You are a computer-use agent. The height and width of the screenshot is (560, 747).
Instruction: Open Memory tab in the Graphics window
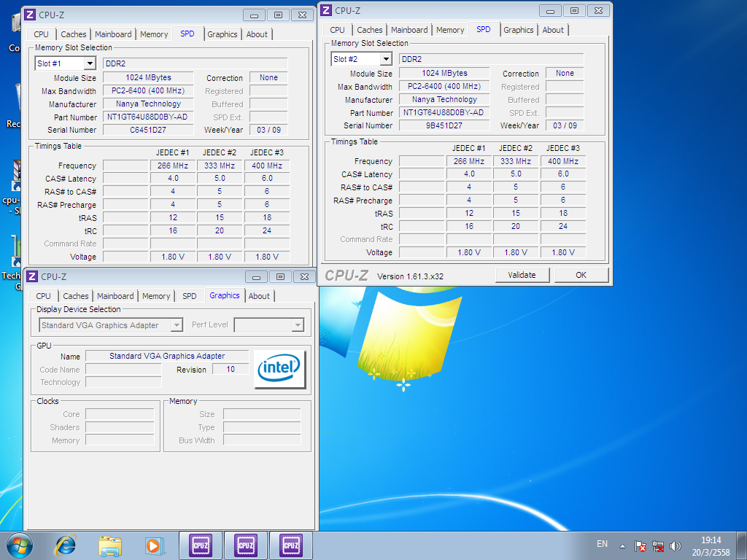pyautogui.click(x=156, y=296)
